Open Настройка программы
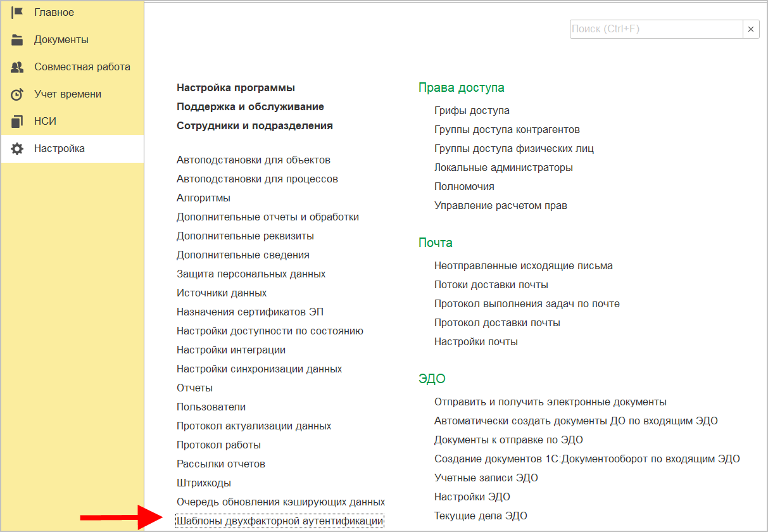 pos(236,87)
